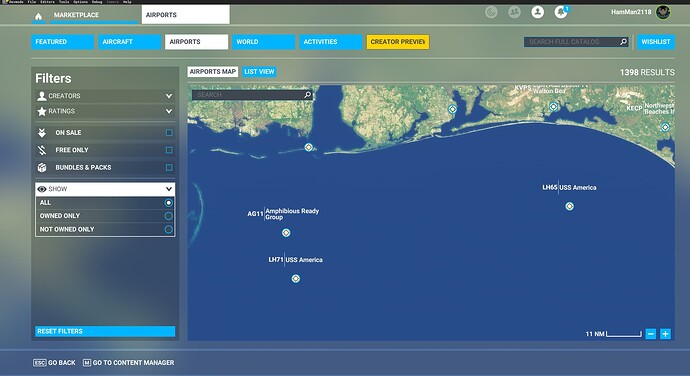Switch to List View
Screen dimensions: 690x376
pos(259,72)
